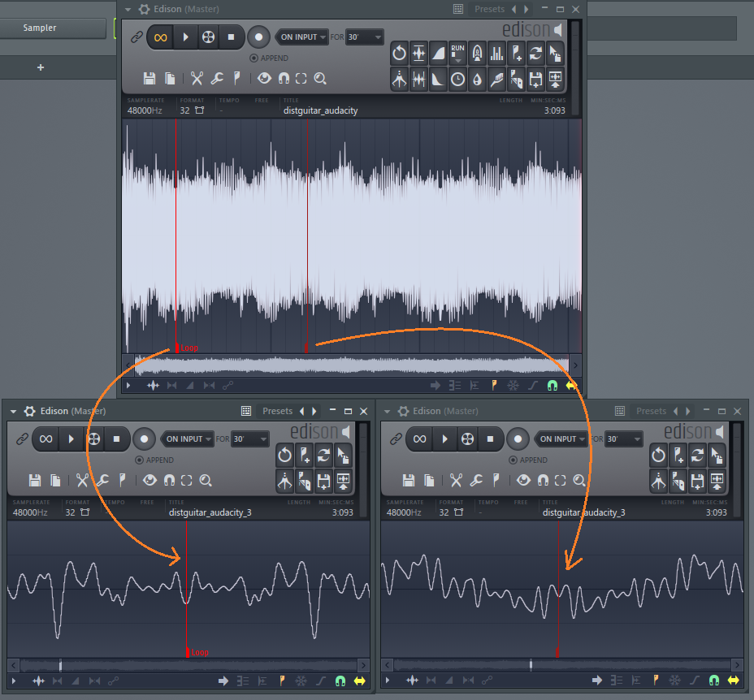Open the window menu arrow of top Edison
This screenshot has height=700, width=754.
[x=128, y=9]
